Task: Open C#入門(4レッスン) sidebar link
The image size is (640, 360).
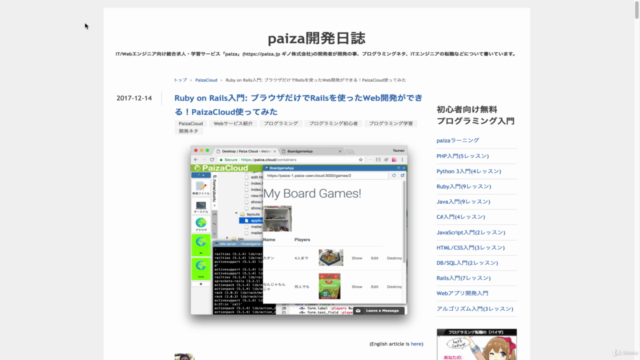Action: pyautogui.click(x=461, y=217)
